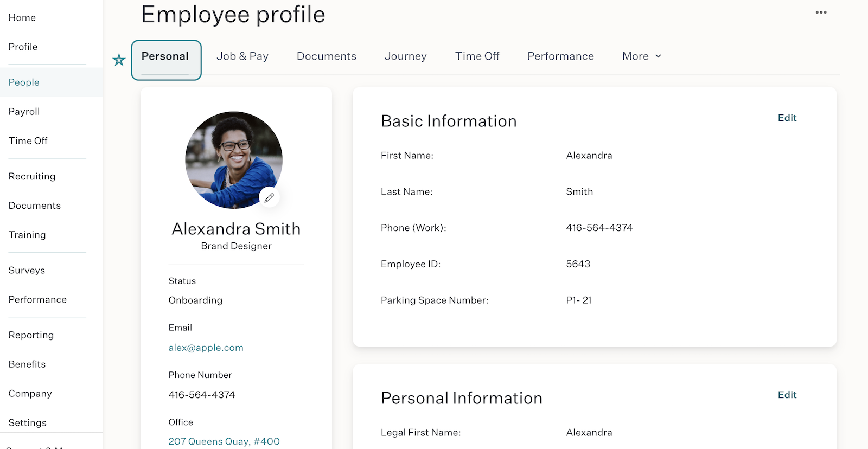Open the Performance profile tab
Viewport: 868px width, 449px height.
560,56
